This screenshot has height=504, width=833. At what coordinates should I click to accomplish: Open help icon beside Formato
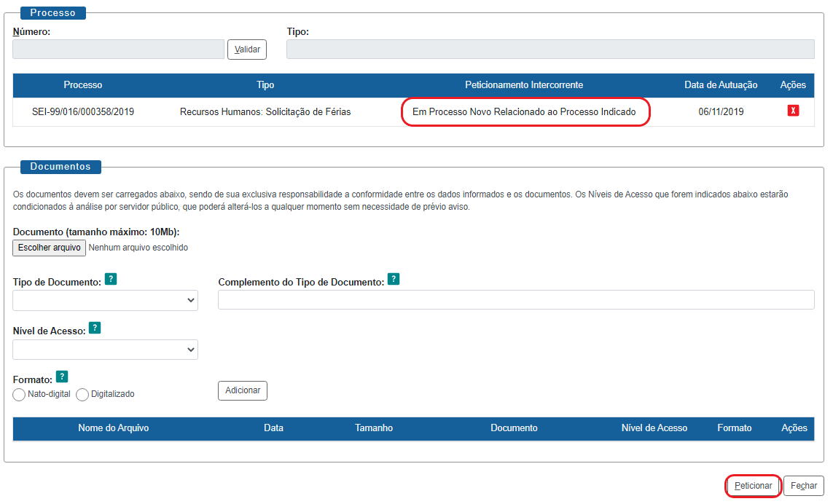[x=62, y=377]
